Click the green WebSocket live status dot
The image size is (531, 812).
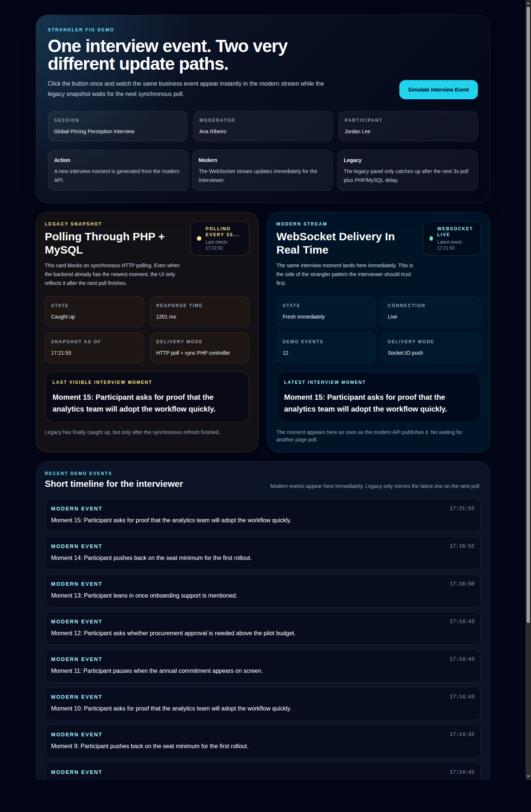coord(431,238)
